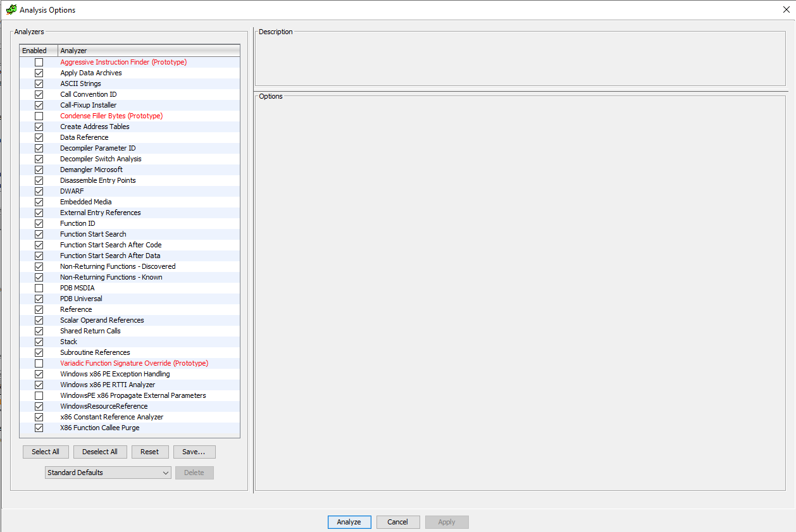The image size is (796, 532).
Task: Select the Function ID analyzer row
Action: 130,223
